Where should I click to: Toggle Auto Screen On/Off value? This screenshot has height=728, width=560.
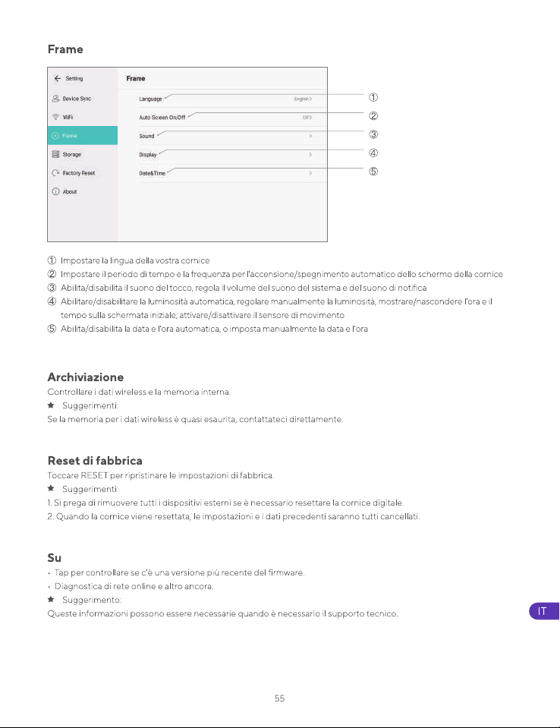(307, 118)
